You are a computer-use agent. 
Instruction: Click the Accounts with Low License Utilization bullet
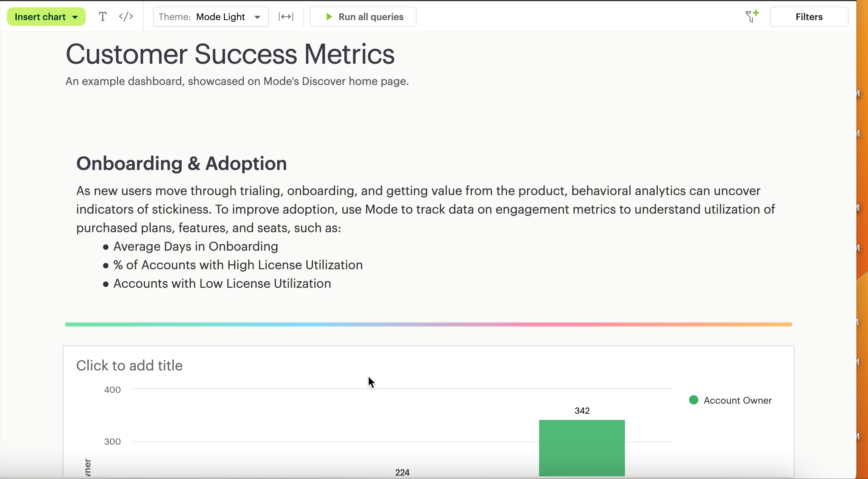tap(222, 284)
